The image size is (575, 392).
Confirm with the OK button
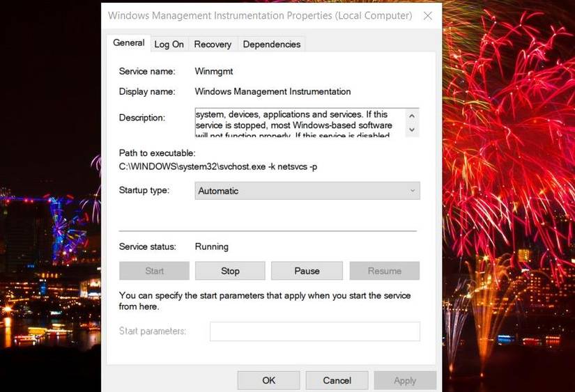(268, 380)
